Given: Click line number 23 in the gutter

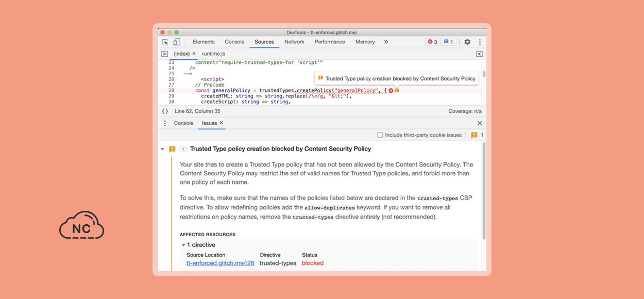Looking at the screenshot, I should 171,62.
